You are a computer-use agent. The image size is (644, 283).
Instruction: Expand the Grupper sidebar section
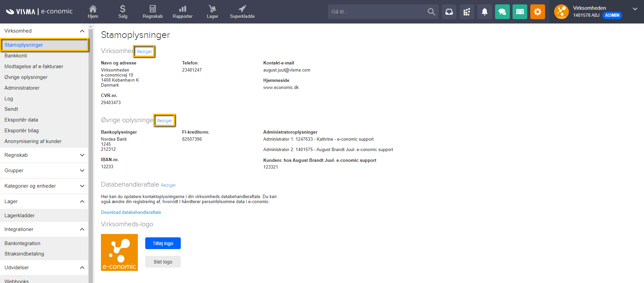coord(82,171)
